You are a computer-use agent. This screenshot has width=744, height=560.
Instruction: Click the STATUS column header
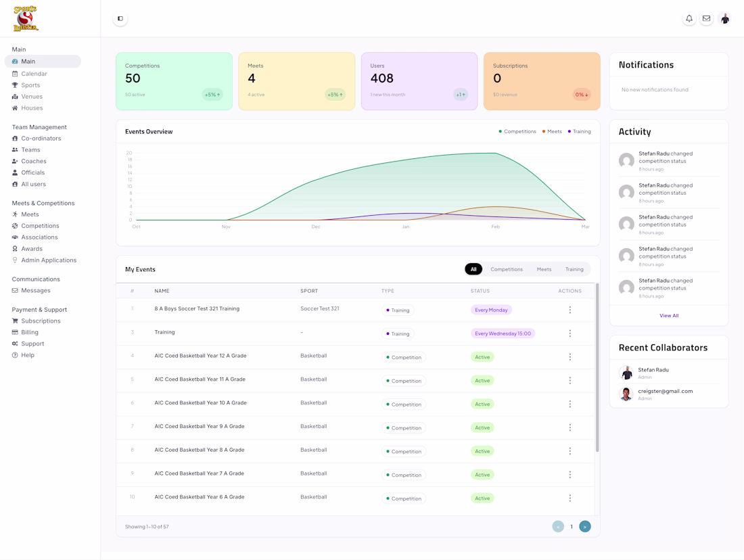click(480, 291)
